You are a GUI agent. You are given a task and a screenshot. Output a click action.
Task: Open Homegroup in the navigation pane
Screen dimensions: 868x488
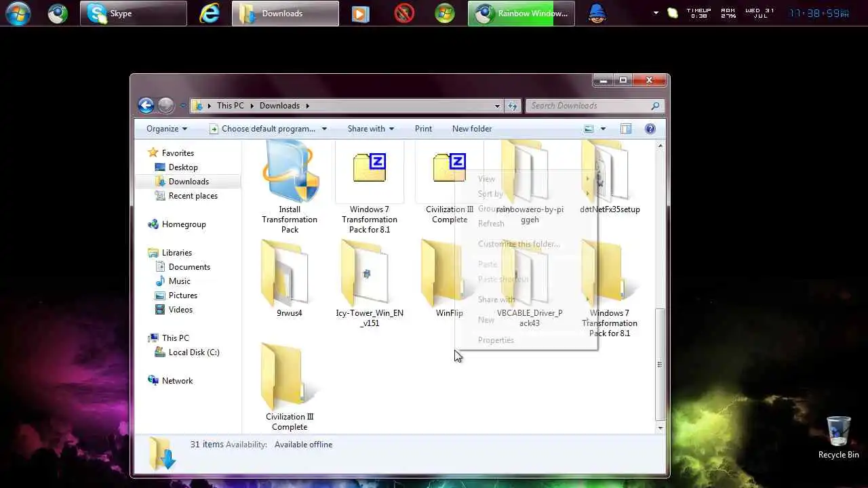184,224
